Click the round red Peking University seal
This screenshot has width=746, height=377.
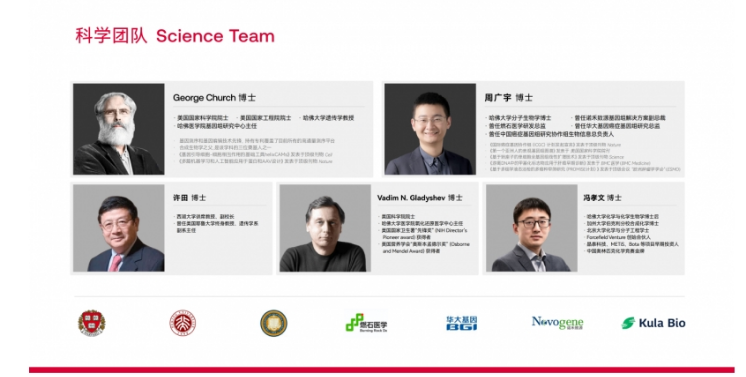click(183, 323)
